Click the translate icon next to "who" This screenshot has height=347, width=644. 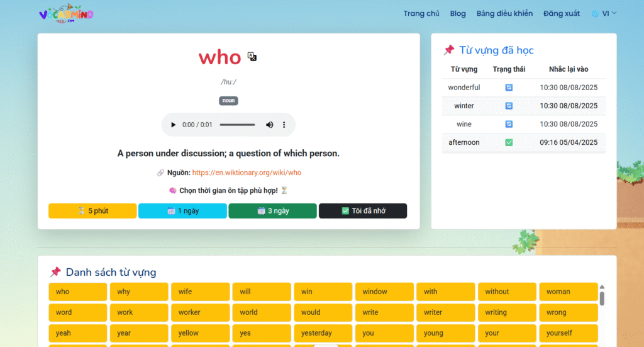(252, 57)
